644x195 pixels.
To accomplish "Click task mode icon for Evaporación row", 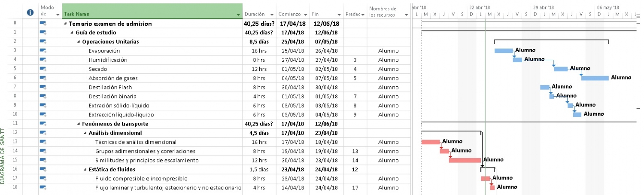I will [x=43, y=51].
